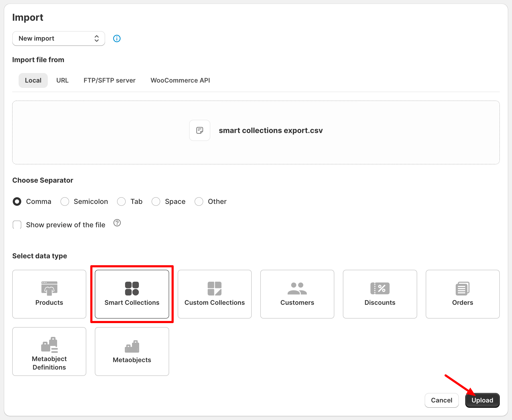Cancel the import
Image resolution: width=512 pixels, height=420 pixels.
441,400
